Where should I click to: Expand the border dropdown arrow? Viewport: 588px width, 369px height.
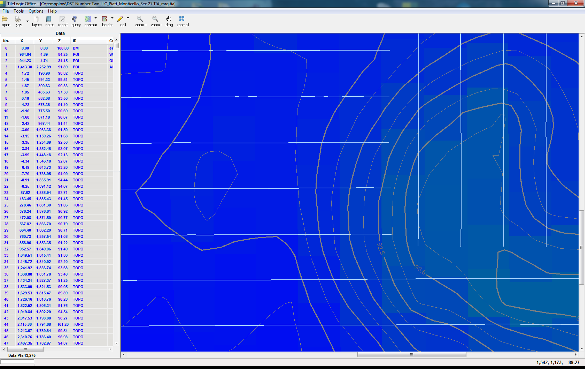(112, 18)
